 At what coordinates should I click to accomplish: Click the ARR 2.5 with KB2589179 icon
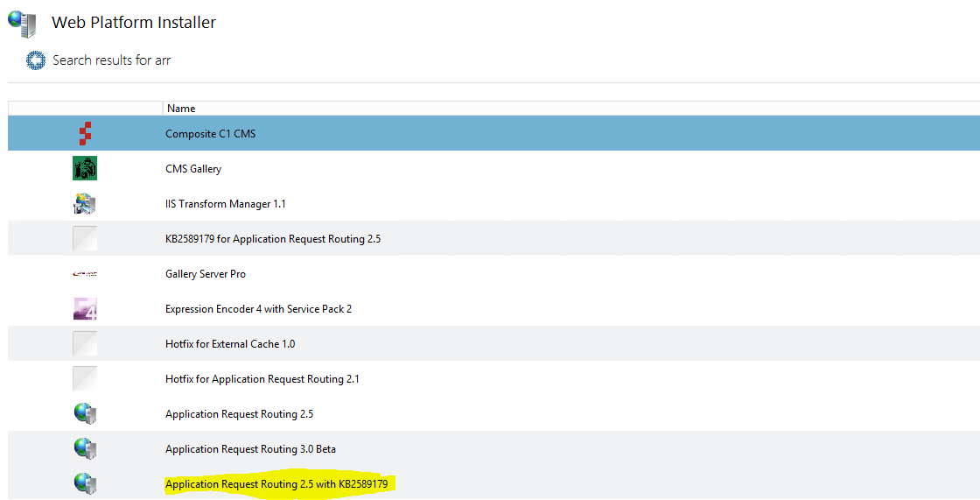[85, 483]
